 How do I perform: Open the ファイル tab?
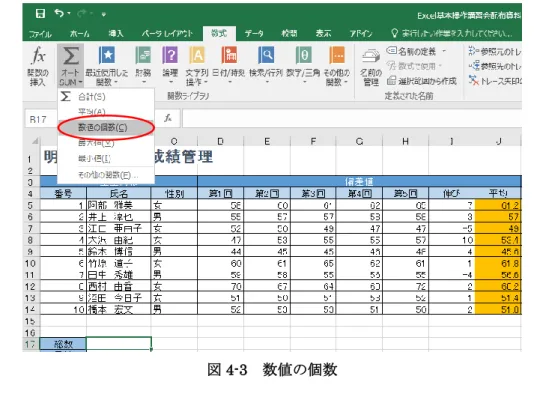pos(40,34)
